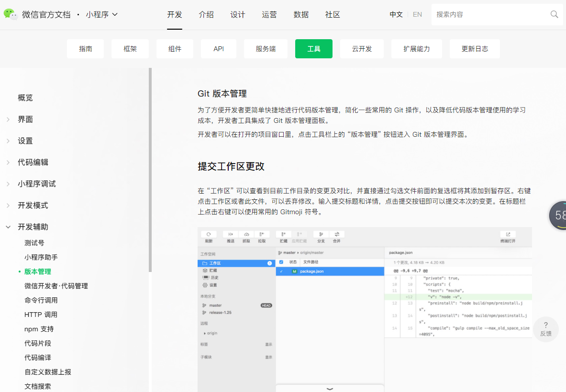The image size is (566, 392).
Task: Click the floating 58 circular widget
Action: click(x=558, y=216)
